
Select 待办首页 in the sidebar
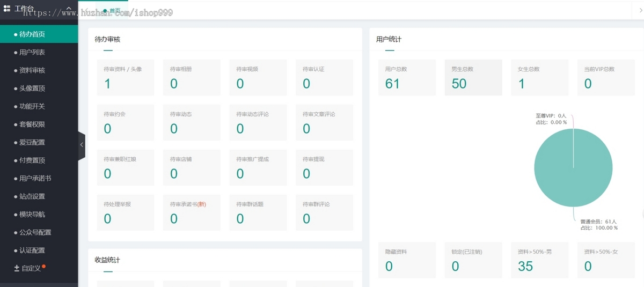39,34
